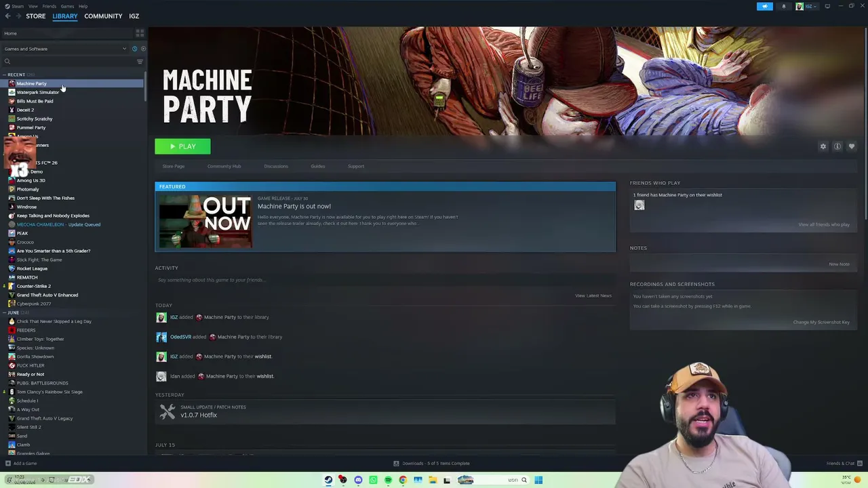Switch to Big Picture mode icon
868x488 pixels.
(x=827, y=6)
